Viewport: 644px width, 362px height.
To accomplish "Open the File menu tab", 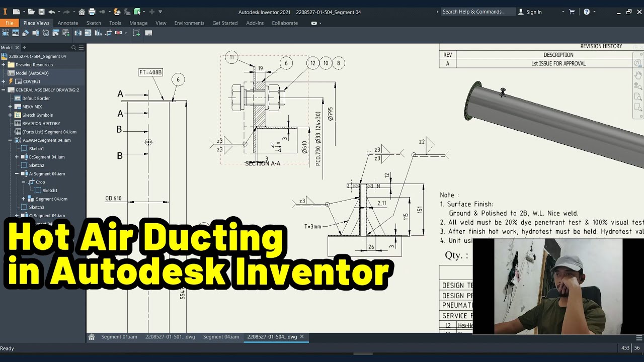I will tap(10, 23).
